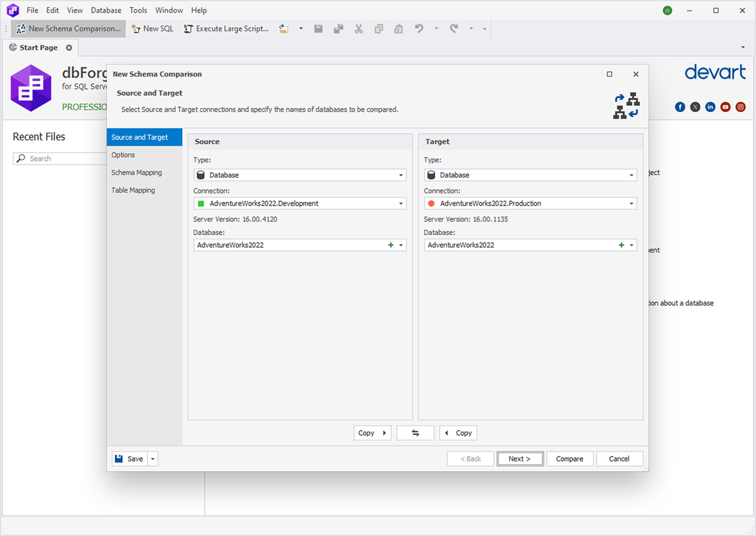The image size is (756, 536).
Task: Expand the Save button dropdown arrow
Action: (152, 458)
